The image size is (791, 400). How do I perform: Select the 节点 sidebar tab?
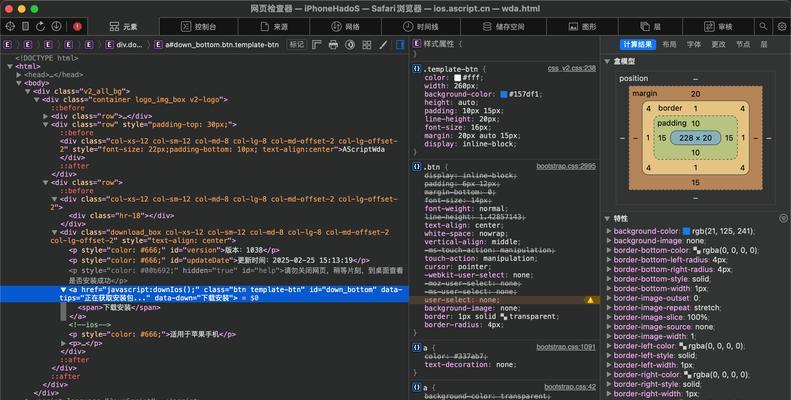pos(743,44)
